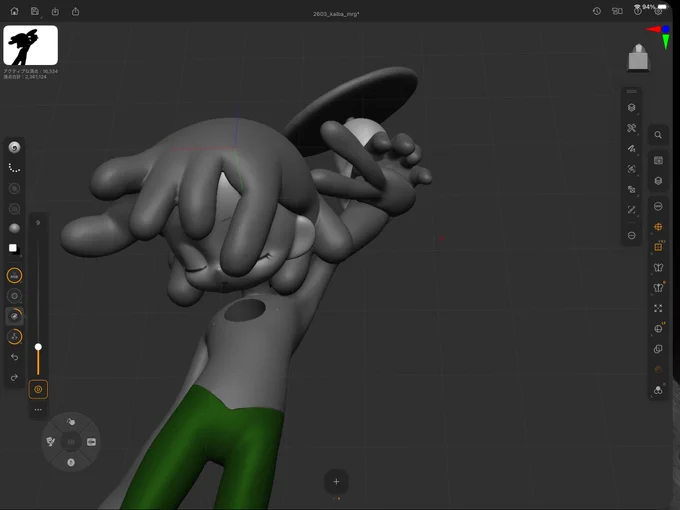Viewport: 680px width, 510px height.
Task: Select the RGB ring tool
Action: point(14,275)
